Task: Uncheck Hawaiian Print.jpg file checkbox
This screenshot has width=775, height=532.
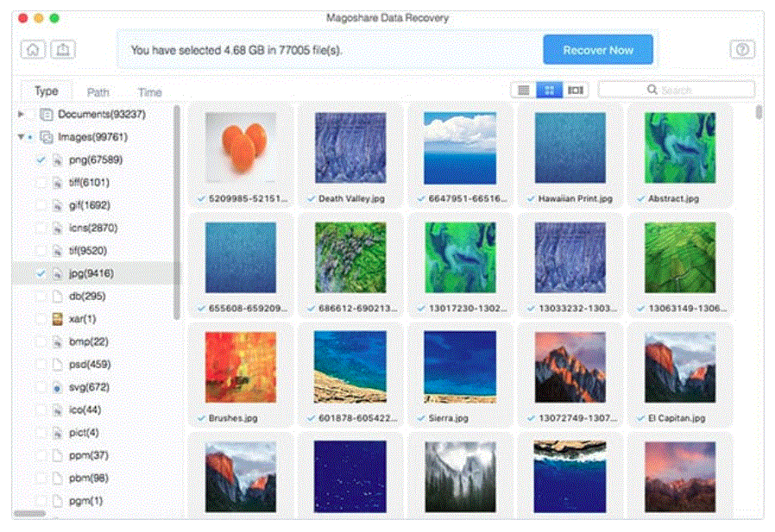Action: (531, 198)
